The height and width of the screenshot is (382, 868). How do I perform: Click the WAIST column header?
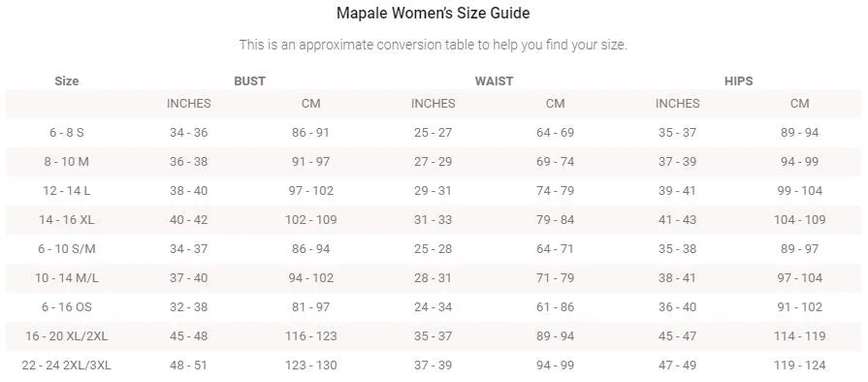click(494, 80)
